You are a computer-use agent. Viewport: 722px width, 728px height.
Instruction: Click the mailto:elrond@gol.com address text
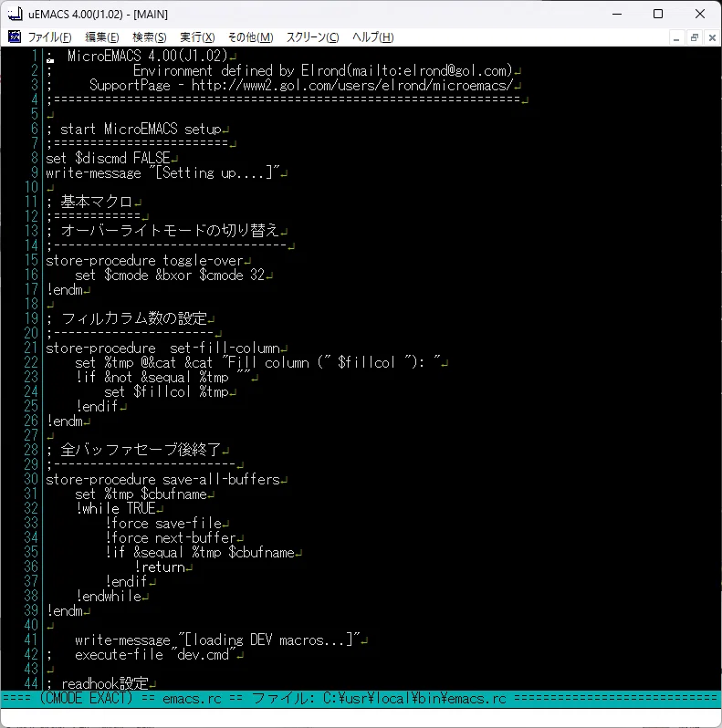(x=429, y=70)
